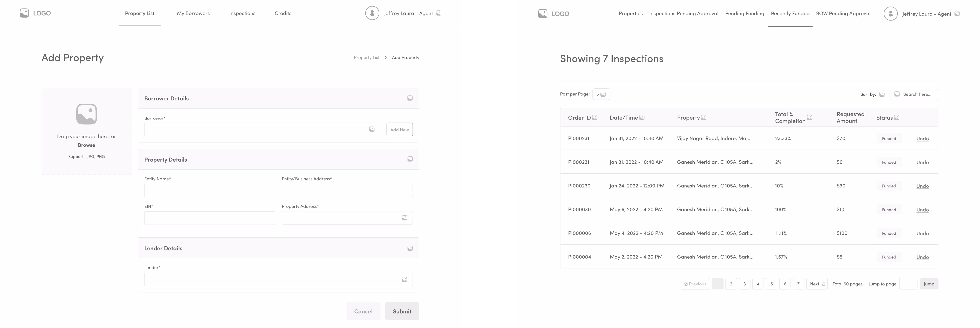Collapse the Lender Details section
Image resolution: width=980 pixels, height=328 pixels.
(x=410, y=249)
